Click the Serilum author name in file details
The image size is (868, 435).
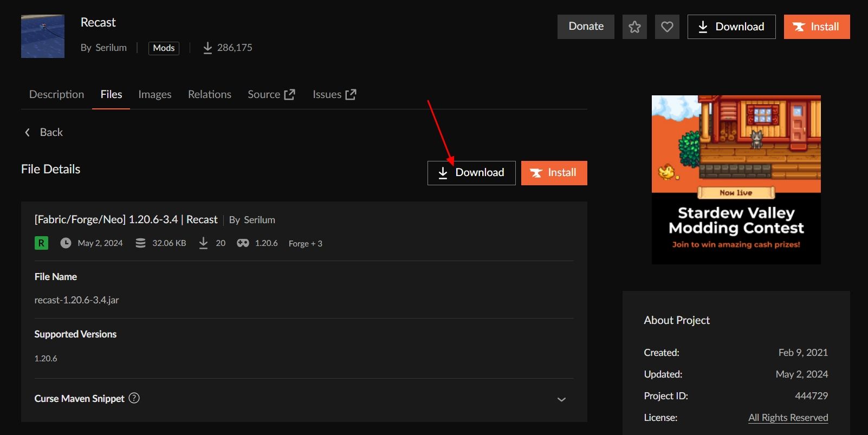(x=260, y=220)
